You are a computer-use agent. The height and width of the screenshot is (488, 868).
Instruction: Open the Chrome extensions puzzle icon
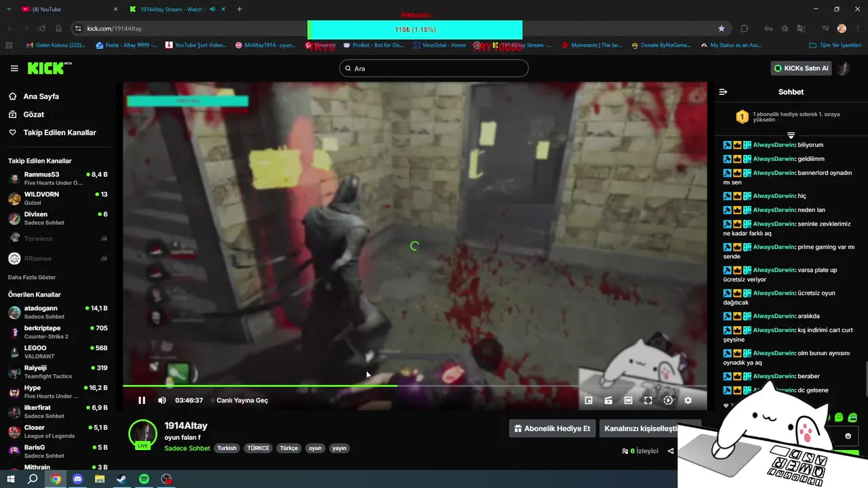click(744, 28)
